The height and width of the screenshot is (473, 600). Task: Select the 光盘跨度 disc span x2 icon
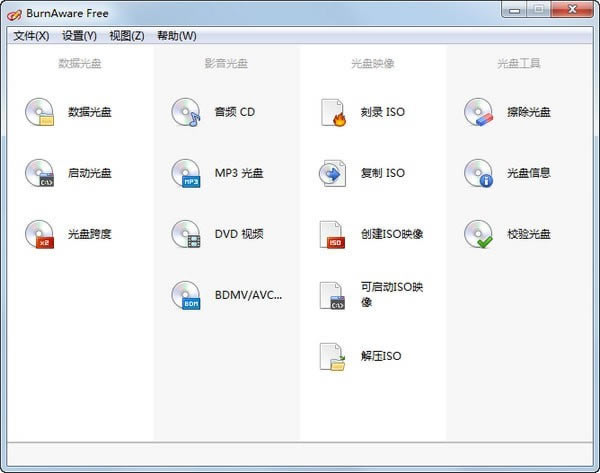pos(39,234)
